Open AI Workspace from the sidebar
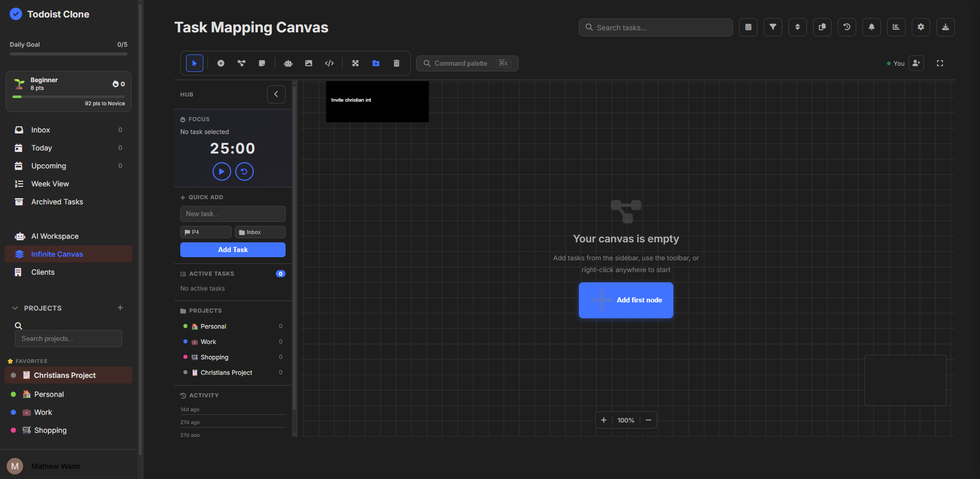 pyautogui.click(x=54, y=236)
